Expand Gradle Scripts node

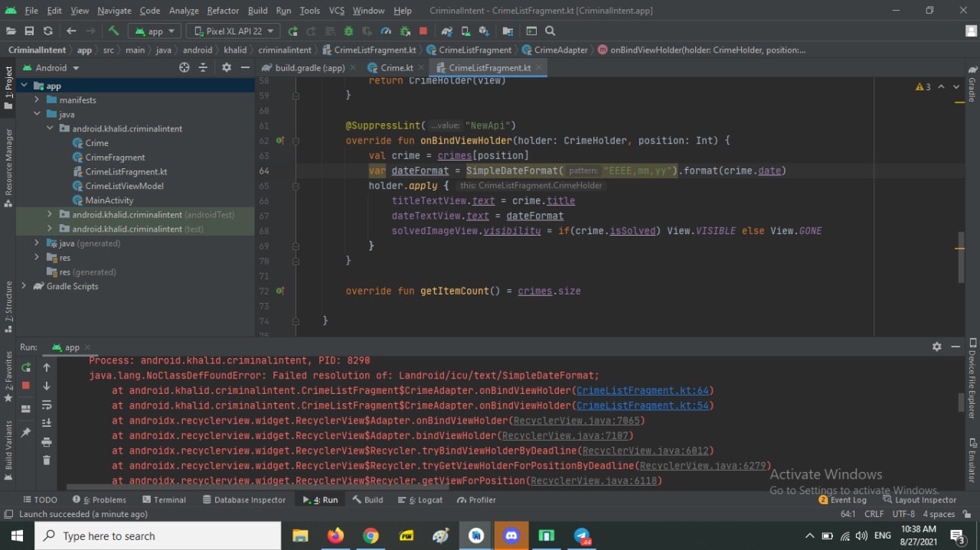24,286
